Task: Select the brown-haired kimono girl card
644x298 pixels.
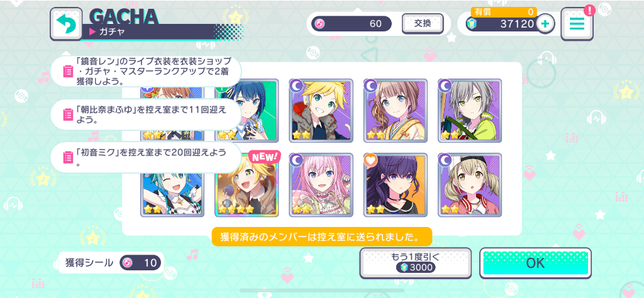Action: pos(395,111)
